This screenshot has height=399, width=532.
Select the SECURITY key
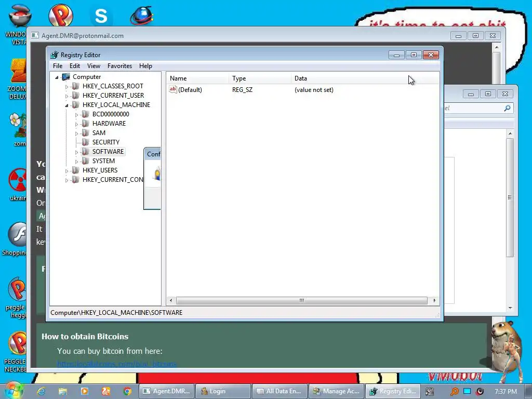106,142
